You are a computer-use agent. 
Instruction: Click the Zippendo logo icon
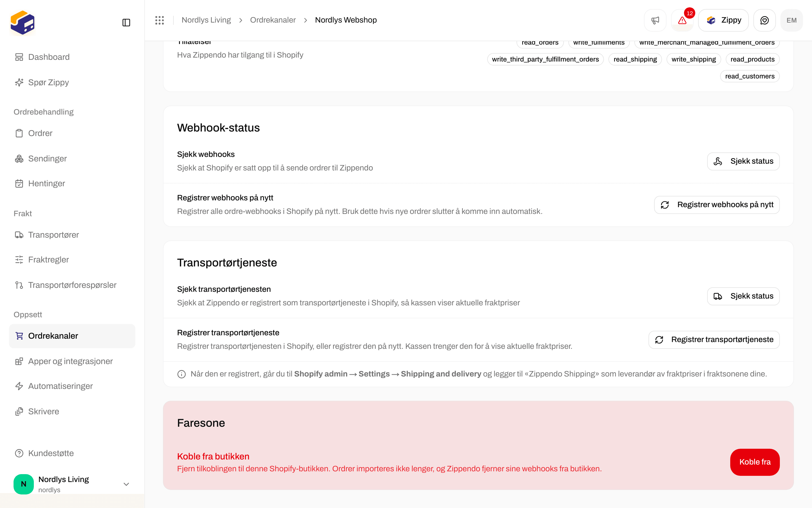(23, 22)
